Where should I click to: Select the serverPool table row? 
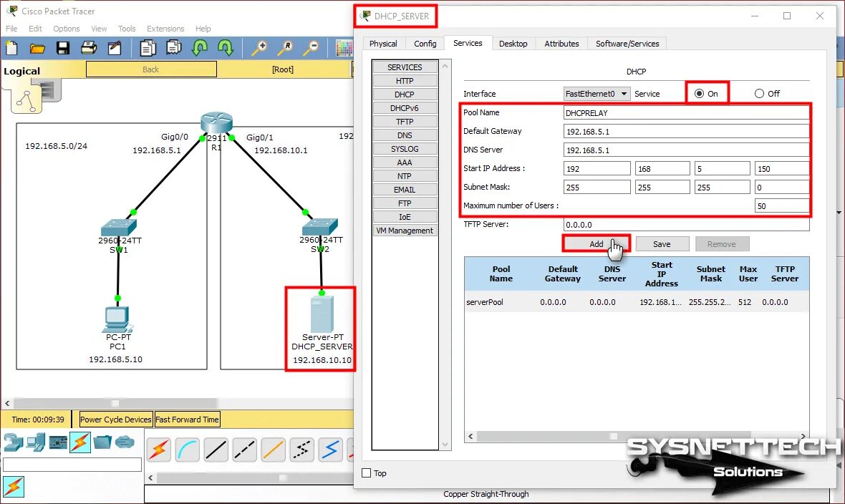coord(637,302)
